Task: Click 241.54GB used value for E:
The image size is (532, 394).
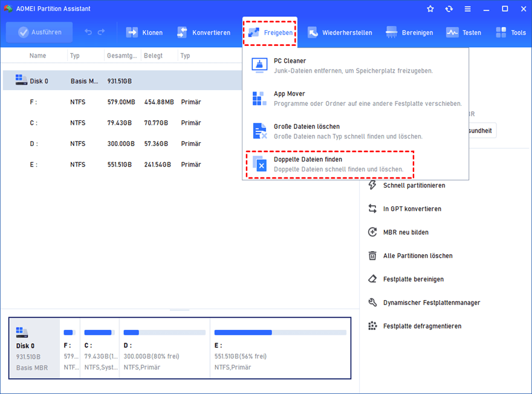Action: point(157,165)
